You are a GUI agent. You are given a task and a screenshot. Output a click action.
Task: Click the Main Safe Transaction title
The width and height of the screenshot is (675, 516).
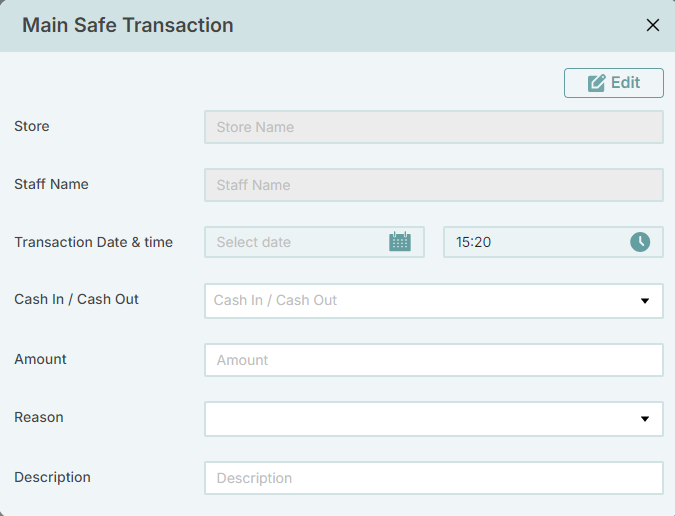128,25
